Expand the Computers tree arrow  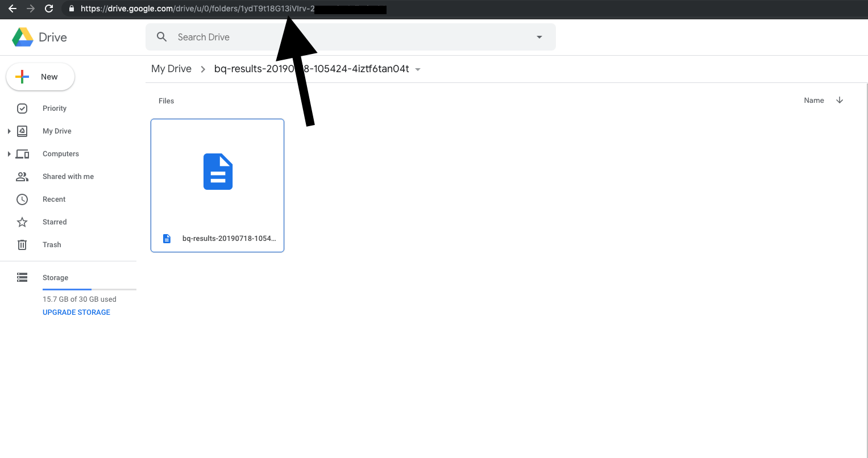click(9, 154)
